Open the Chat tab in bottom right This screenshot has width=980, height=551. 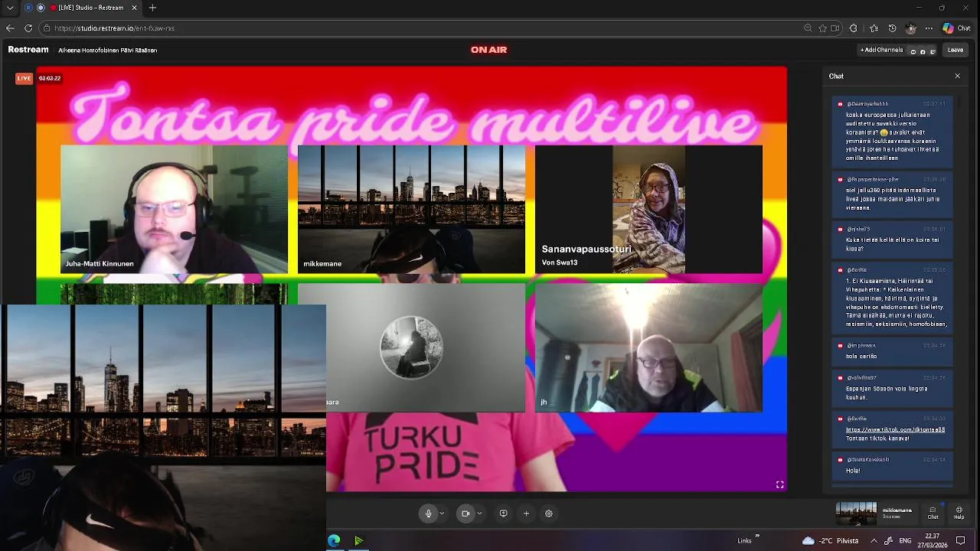tap(933, 513)
